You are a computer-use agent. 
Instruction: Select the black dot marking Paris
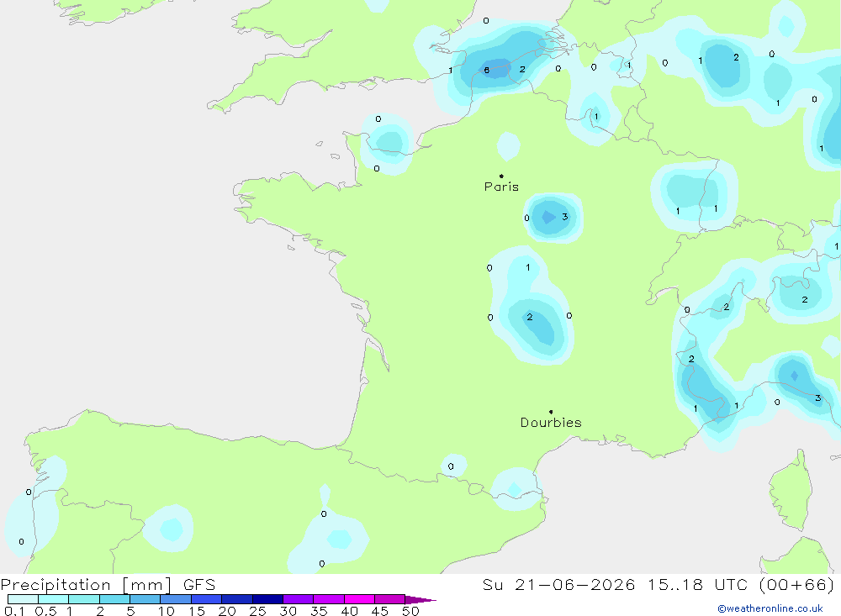pos(501,176)
